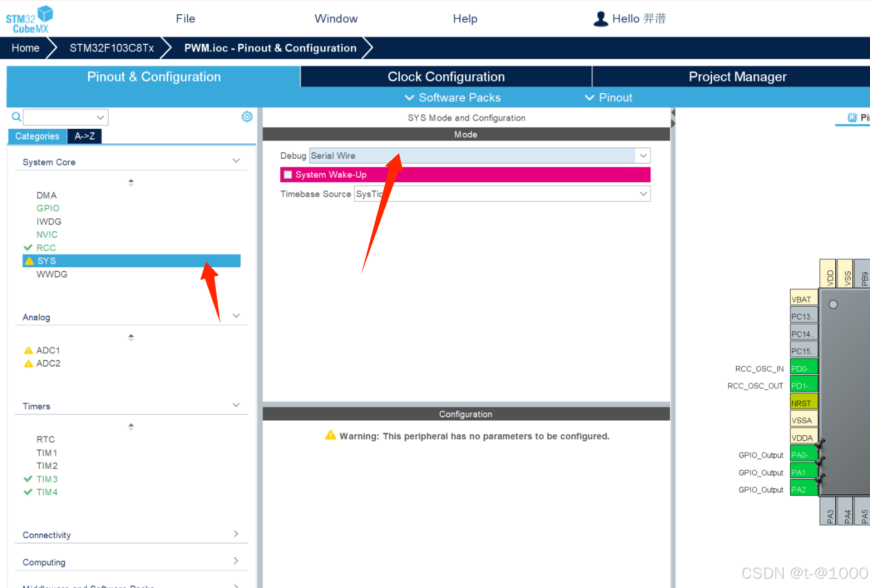Select IWDG in System Core

(48, 222)
